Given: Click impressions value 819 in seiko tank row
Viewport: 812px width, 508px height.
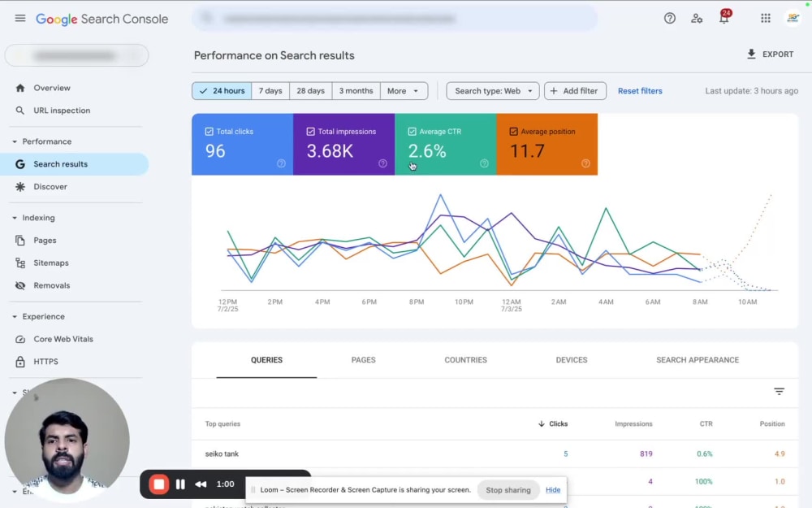Looking at the screenshot, I should [646, 454].
